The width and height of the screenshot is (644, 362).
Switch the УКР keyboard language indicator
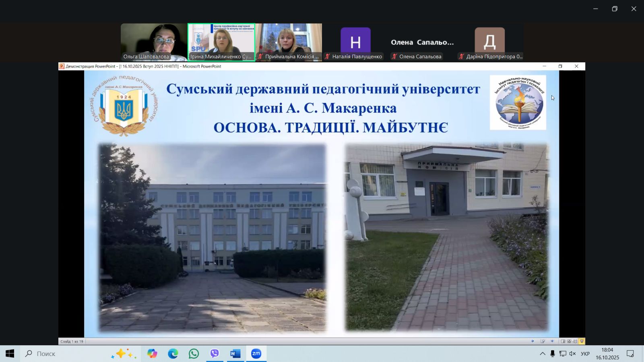[585, 354]
